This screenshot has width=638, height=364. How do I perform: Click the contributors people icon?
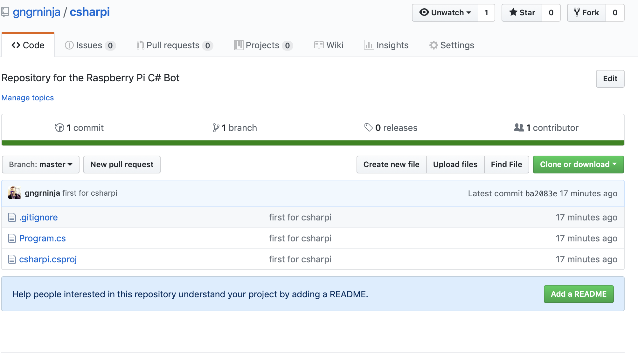click(519, 128)
